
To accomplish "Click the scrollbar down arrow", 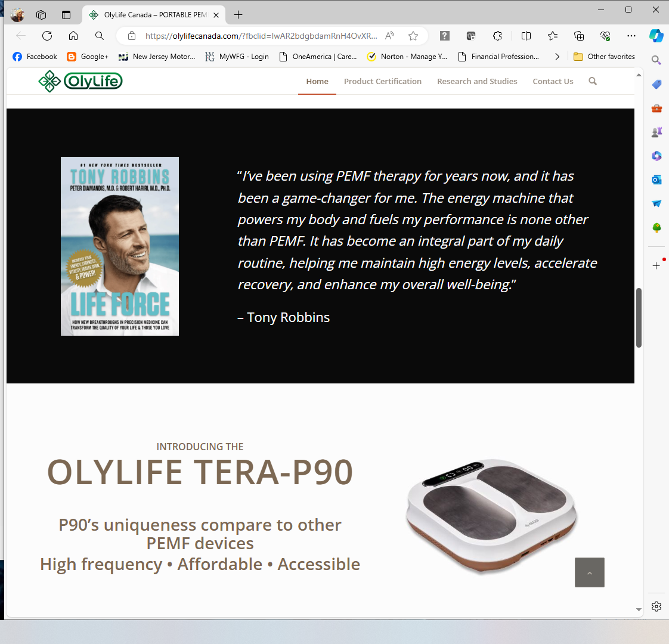I will [x=639, y=609].
